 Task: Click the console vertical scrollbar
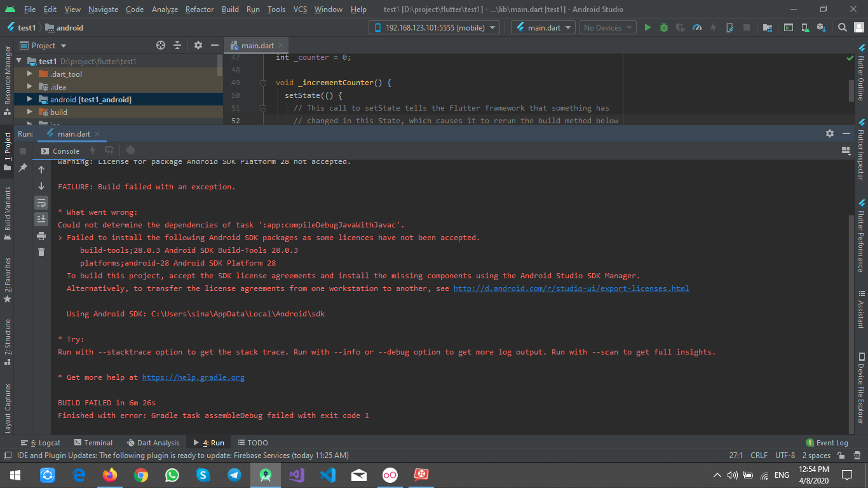click(850, 324)
